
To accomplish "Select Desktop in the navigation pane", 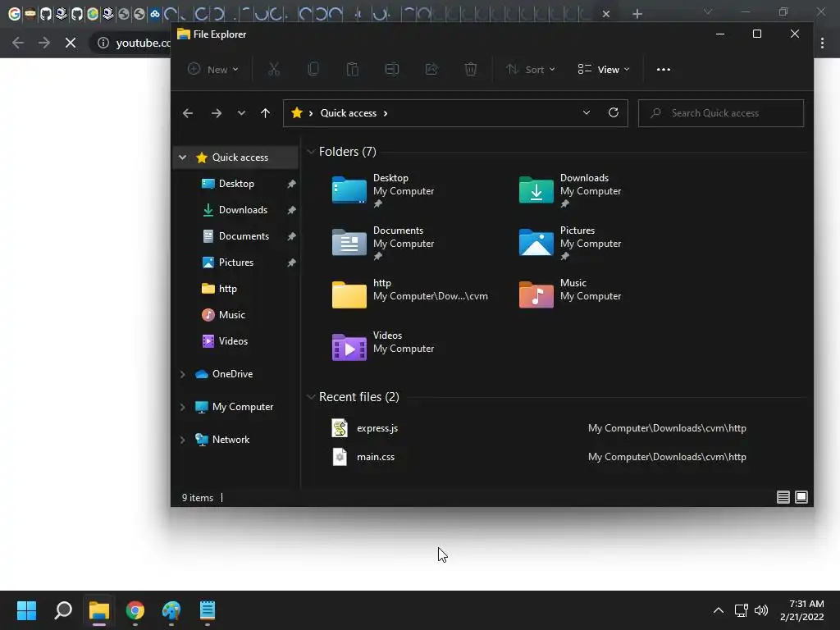I will [236, 184].
